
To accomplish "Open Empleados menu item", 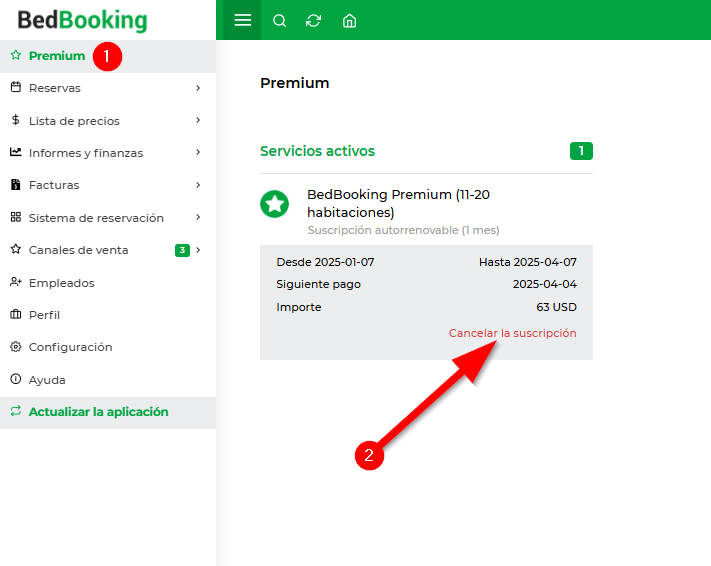I will tap(108, 283).
